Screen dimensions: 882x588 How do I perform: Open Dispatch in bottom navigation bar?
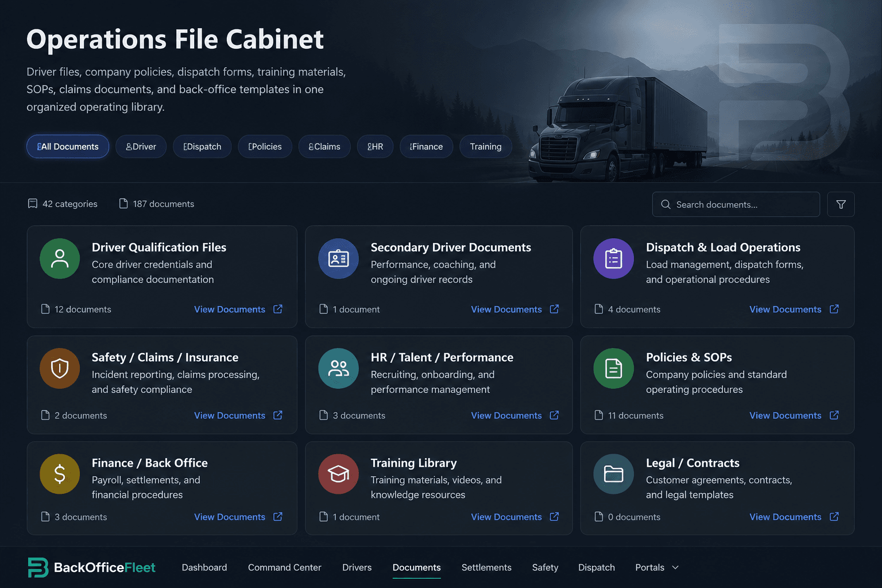tap(597, 567)
